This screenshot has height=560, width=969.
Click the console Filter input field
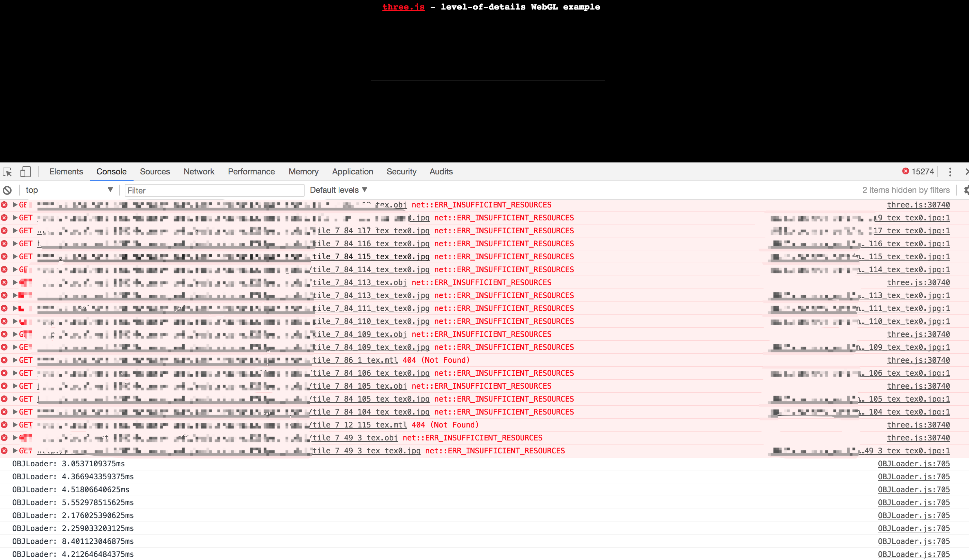tap(214, 190)
